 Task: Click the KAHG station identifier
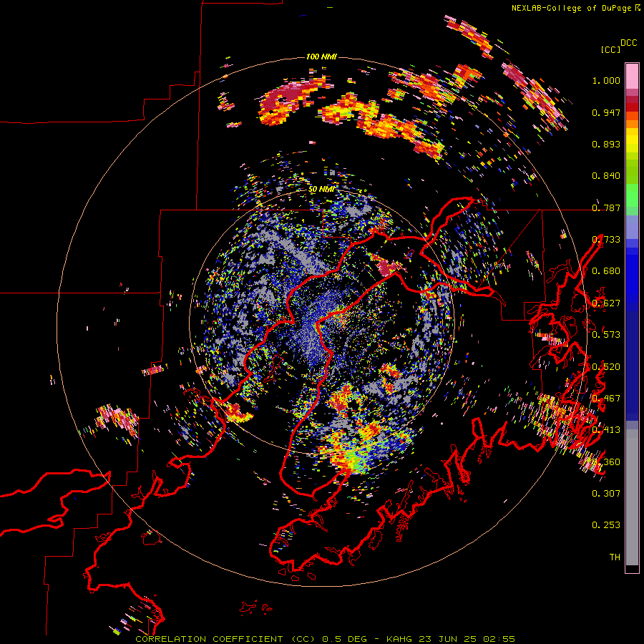tap(401, 639)
